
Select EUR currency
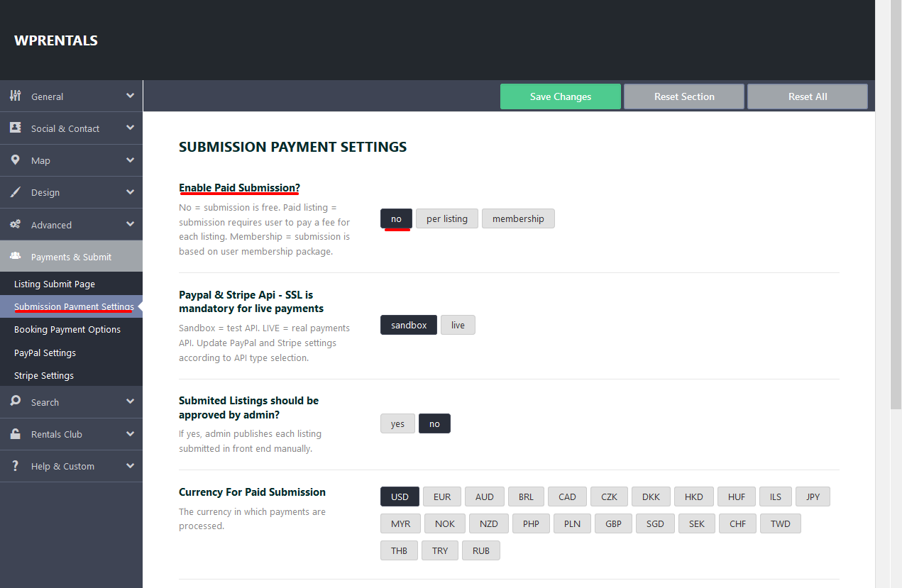pos(442,497)
